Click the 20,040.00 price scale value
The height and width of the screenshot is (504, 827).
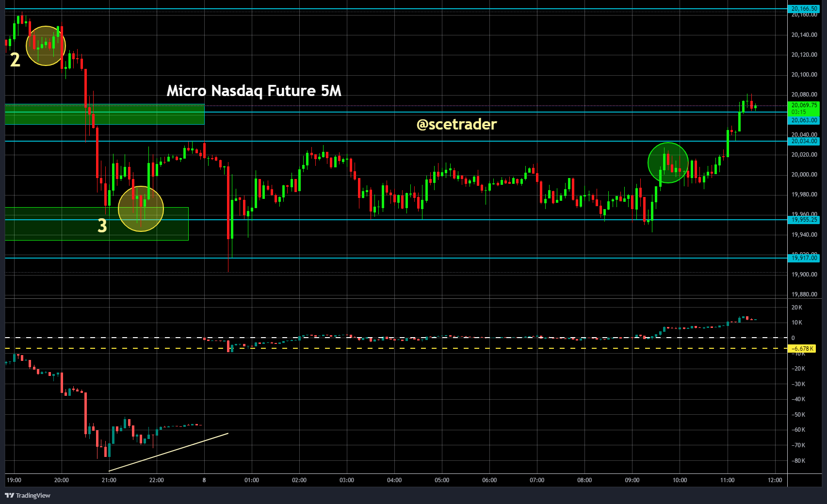(x=804, y=134)
